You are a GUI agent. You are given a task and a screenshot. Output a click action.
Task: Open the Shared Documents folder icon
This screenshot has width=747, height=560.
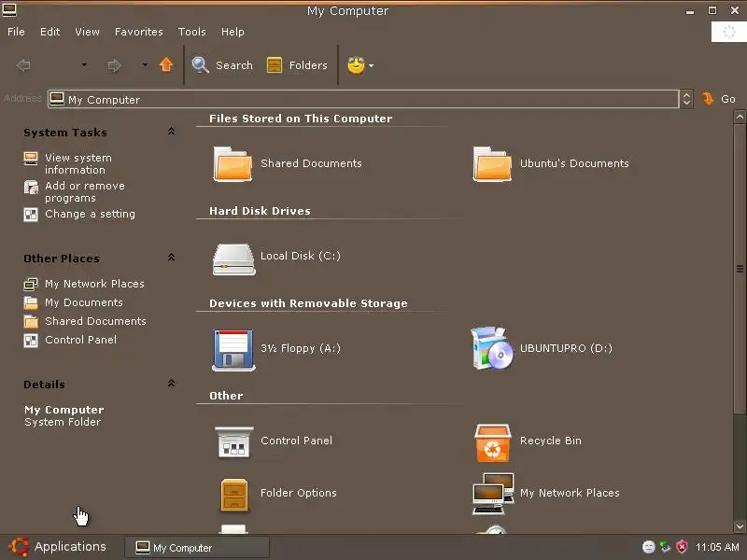tap(233, 164)
